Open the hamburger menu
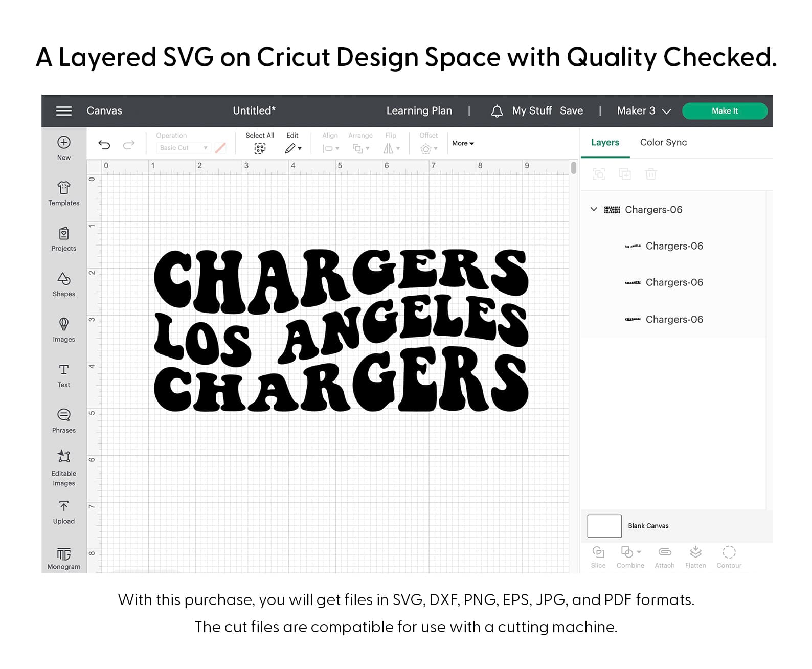The height and width of the screenshot is (669, 812). pyautogui.click(x=63, y=111)
